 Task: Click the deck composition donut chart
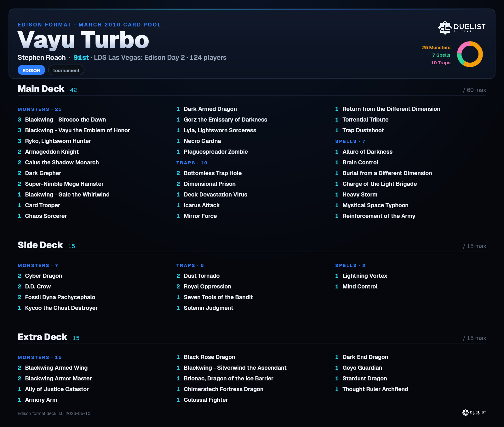coord(470,54)
